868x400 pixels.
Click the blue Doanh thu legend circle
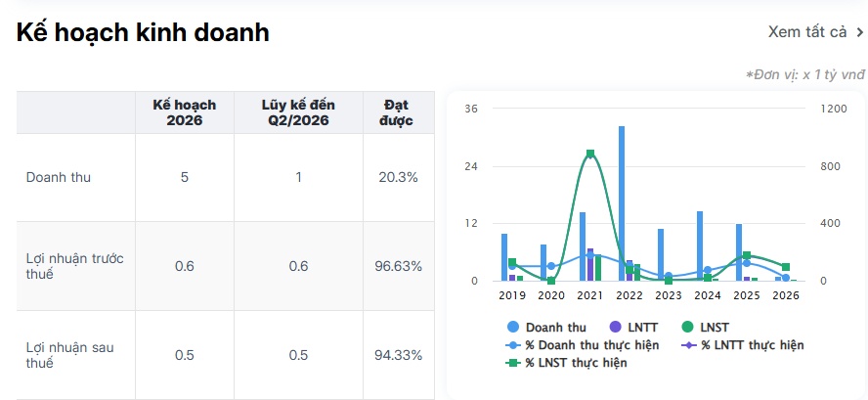(x=513, y=328)
